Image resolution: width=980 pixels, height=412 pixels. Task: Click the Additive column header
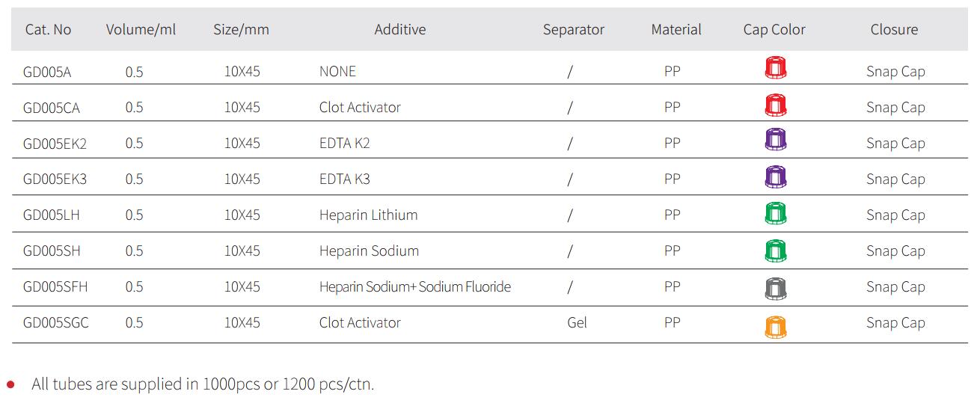[x=400, y=30]
